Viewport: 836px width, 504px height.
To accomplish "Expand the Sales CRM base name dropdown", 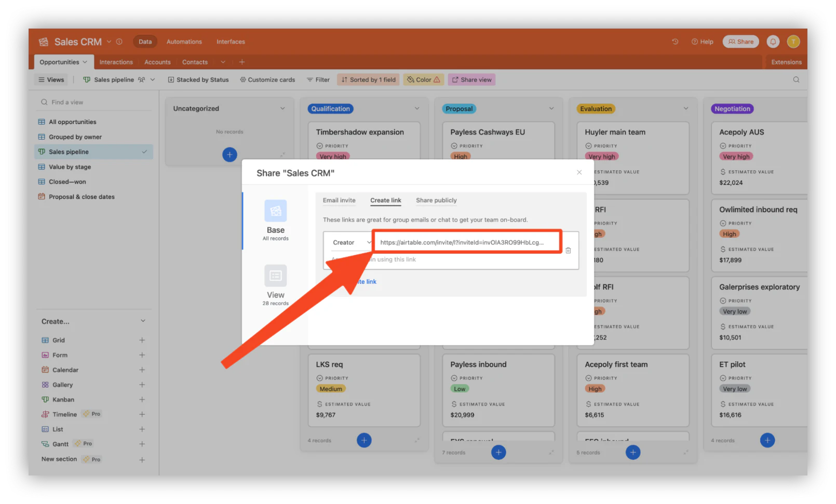I will point(109,42).
